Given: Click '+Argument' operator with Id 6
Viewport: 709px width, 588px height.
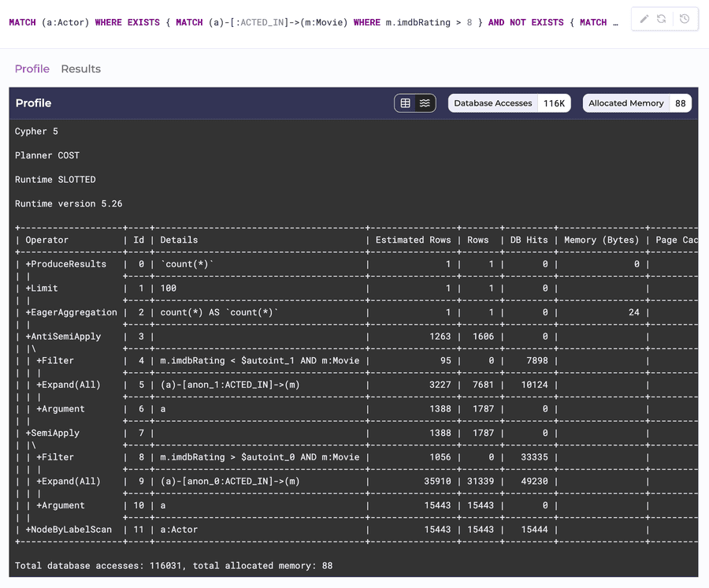Looking at the screenshot, I should coord(61,409).
